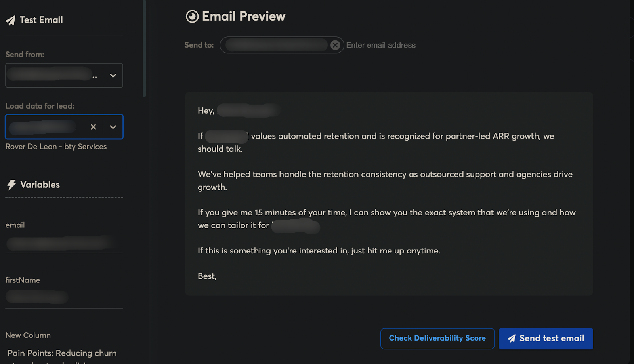Click the paper plane icon in Send test email
Screen dimensions: 634x364
click(x=512, y=338)
